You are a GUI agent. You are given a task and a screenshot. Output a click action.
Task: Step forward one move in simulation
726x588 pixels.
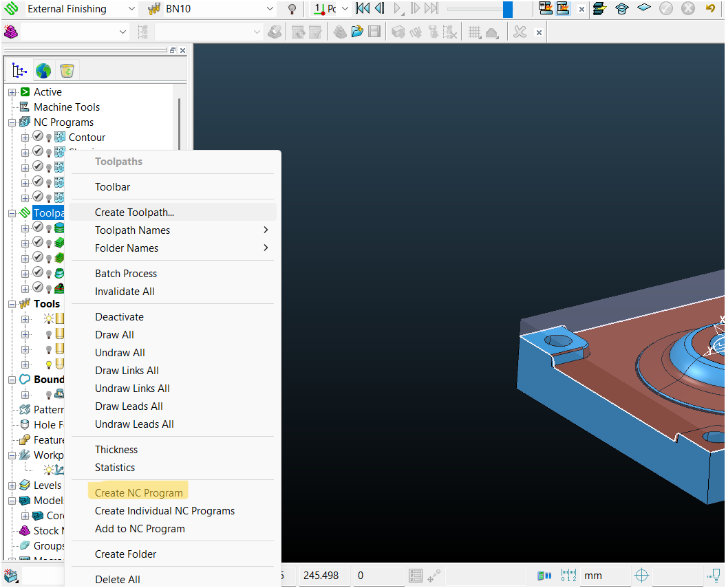click(416, 8)
